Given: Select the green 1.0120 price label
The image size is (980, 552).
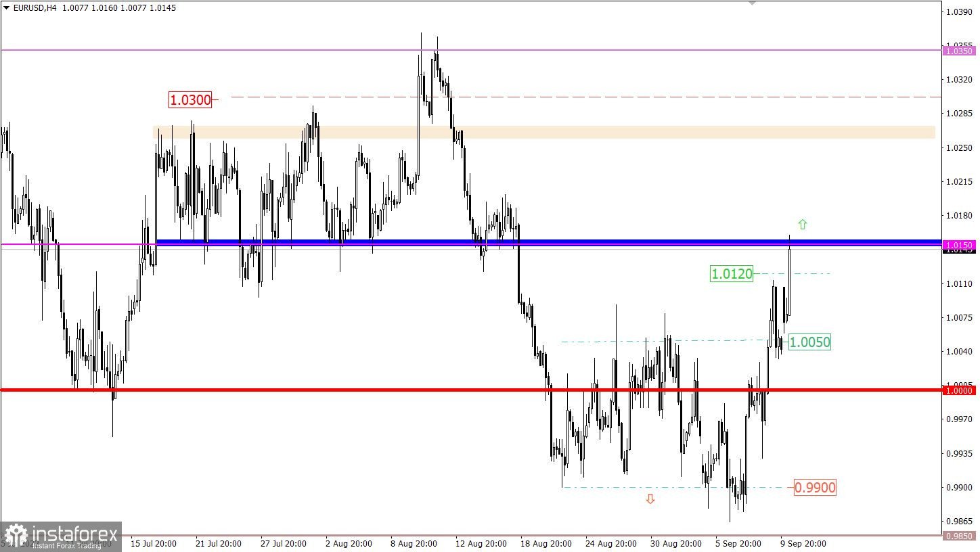Looking at the screenshot, I should tap(732, 274).
